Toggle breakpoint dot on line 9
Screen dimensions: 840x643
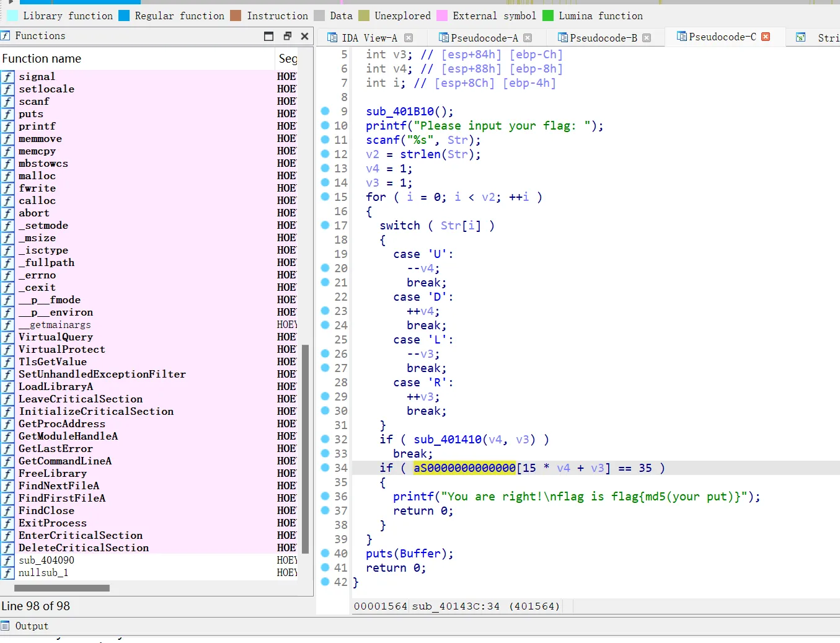pos(325,111)
